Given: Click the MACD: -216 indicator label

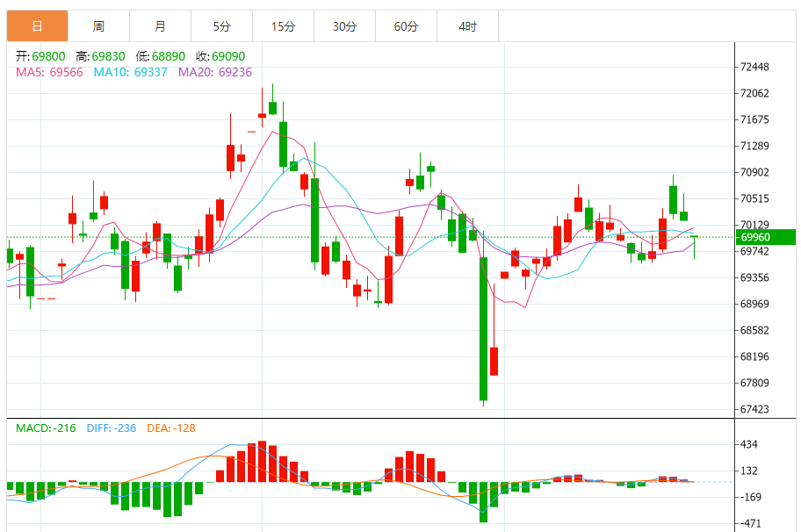Looking at the screenshot, I should [x=47, y=428].
